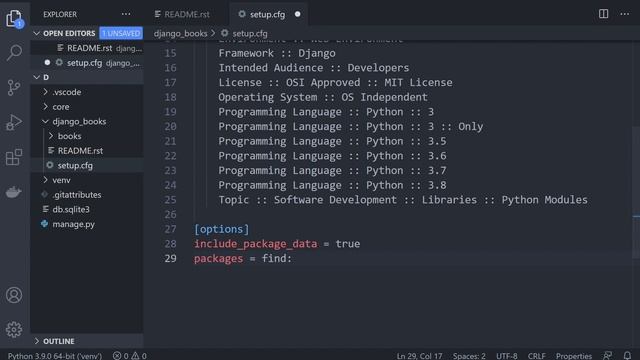Click the editor vertical scrollbar
This screenshot has height=360, width=640.
636,193
